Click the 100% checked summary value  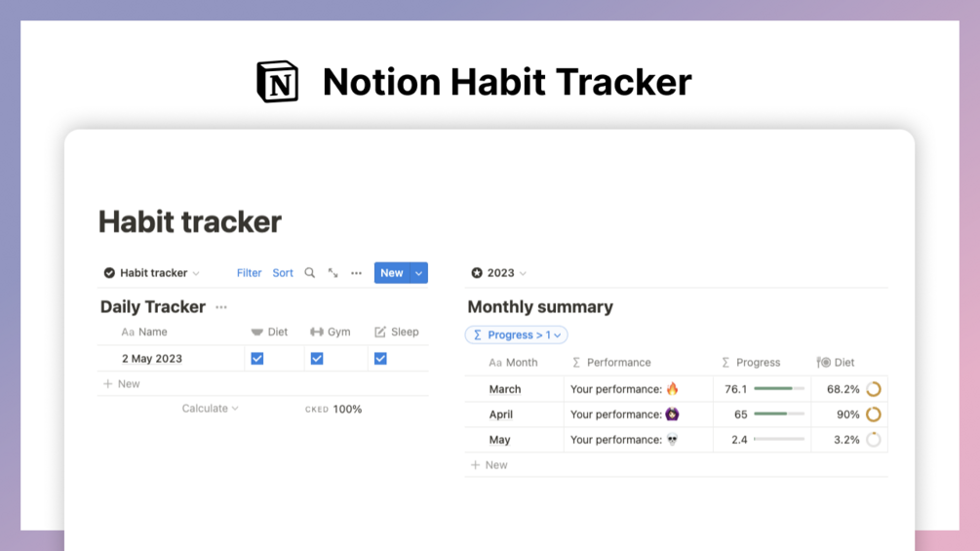(347, 410)
